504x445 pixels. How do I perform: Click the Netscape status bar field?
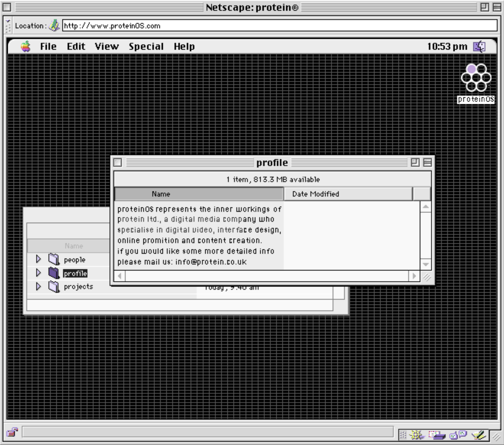coord(208,432)
